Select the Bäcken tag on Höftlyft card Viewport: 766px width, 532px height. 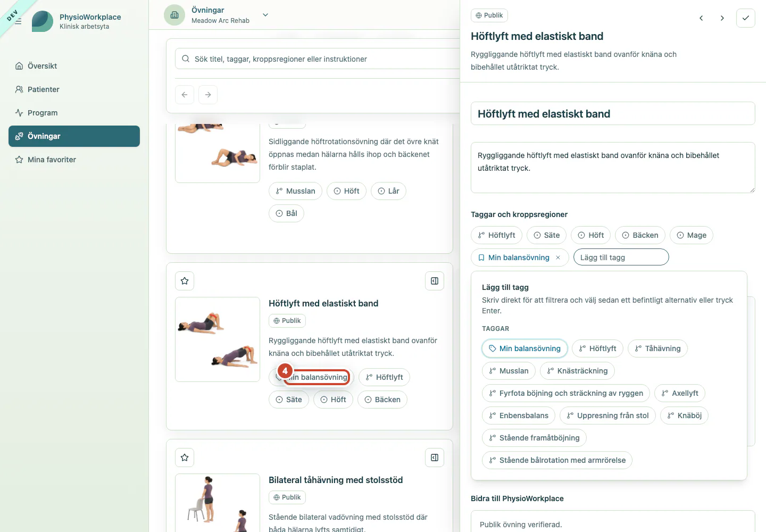pyautogui.click(x=382, y=400)
